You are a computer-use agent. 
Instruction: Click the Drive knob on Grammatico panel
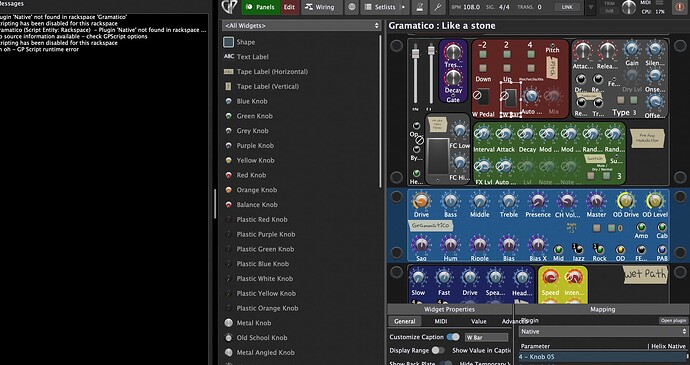[x=421, y=201]
